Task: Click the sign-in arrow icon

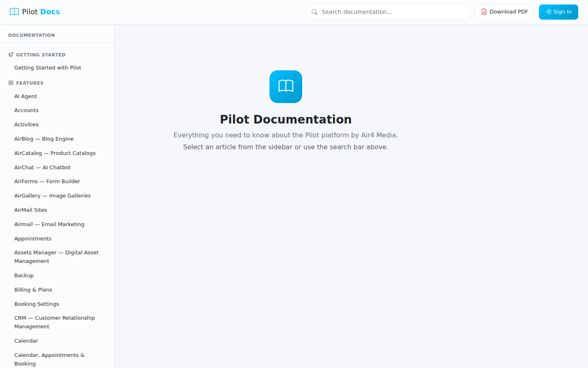Action: coord(548,12)
